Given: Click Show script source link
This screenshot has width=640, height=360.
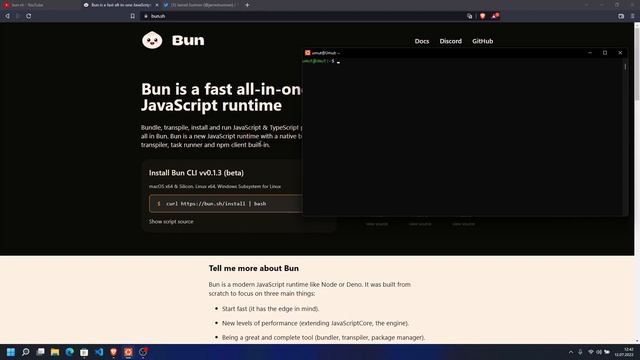Looking at the screenshot, I should pyautogui.click(x=171, y=222).
